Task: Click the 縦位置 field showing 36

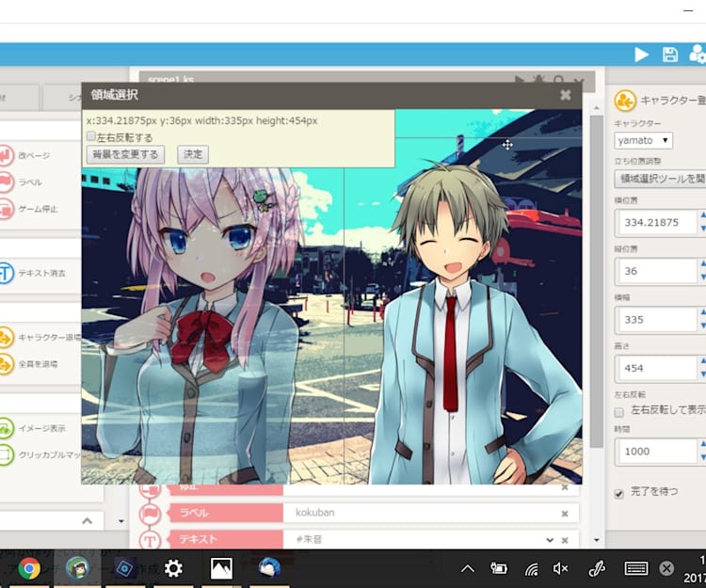Action: [x=655, y=271]
